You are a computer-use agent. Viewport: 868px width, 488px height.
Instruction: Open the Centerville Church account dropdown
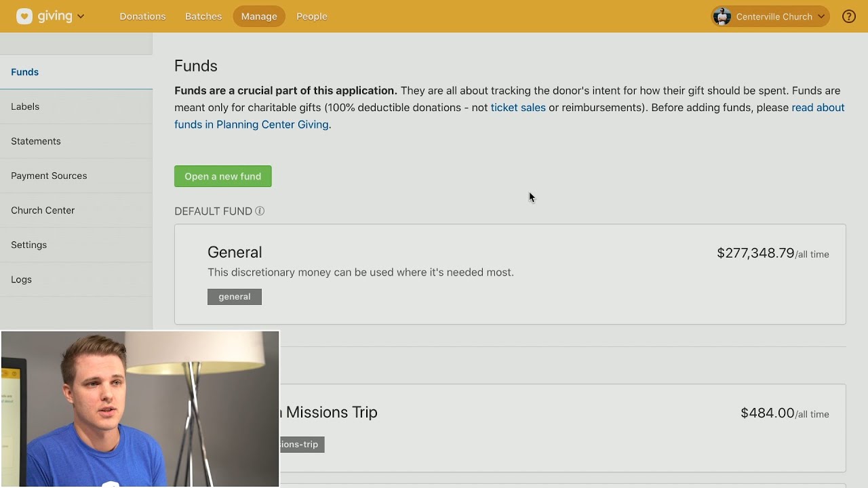click(x=821, y=16)
